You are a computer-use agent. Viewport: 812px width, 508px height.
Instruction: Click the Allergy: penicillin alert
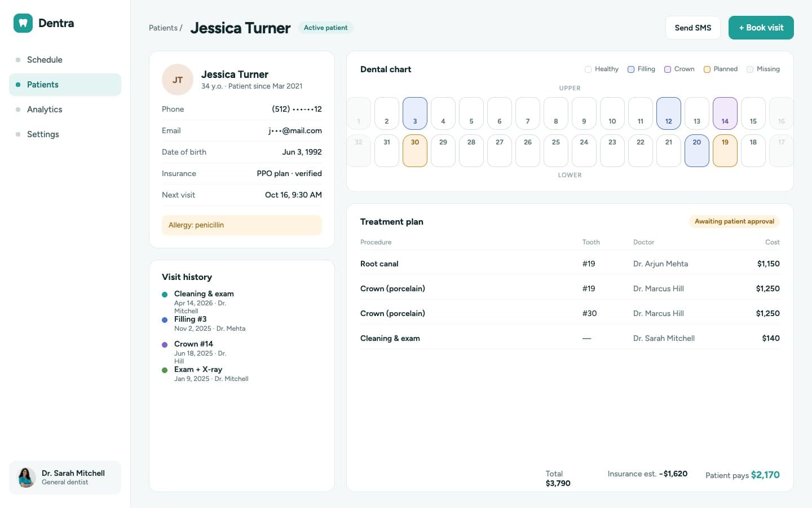(242, 225)
